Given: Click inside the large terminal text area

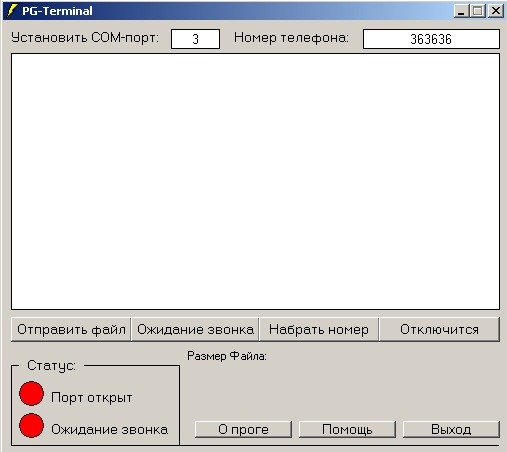Looking at the screenshot, I should (x=255, y=181).
